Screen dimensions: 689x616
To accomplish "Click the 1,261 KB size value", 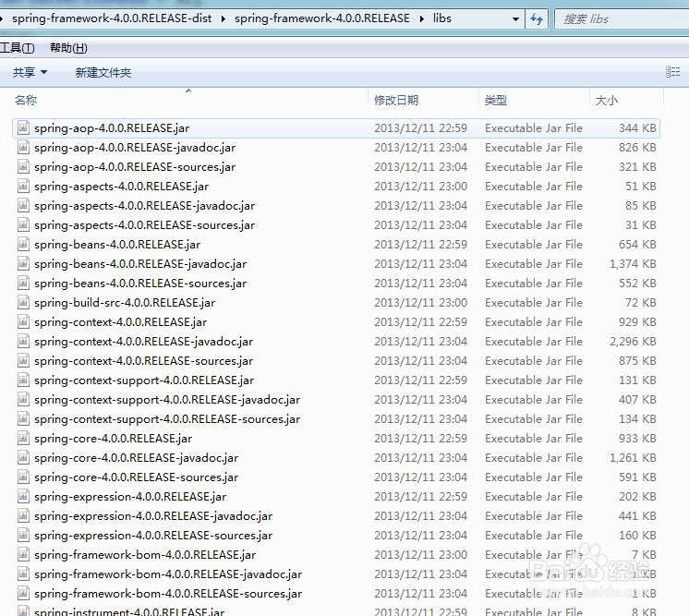I will 633,457.
